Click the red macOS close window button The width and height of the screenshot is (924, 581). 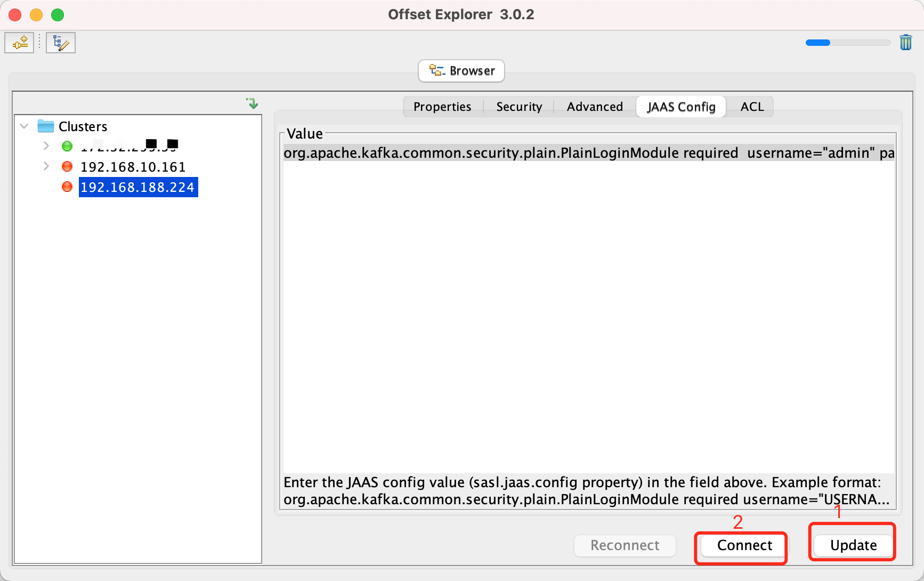[15, 15]
